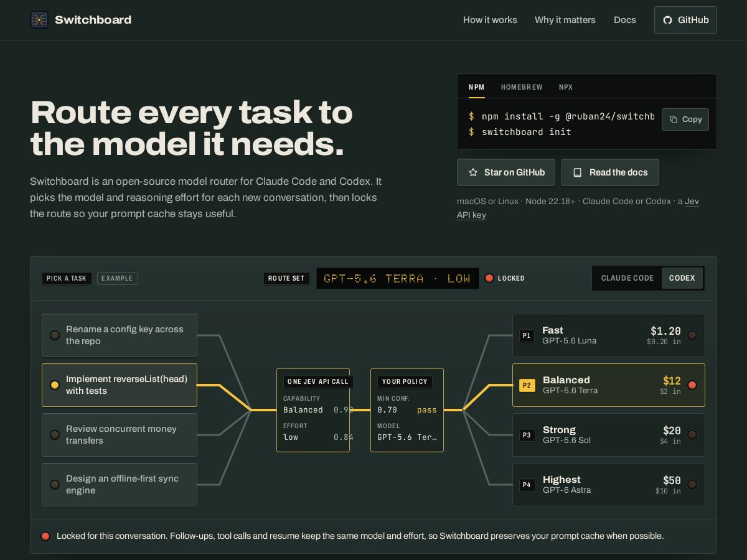Click the ONE JEV API CALL box title
The height and width of the screenshot is (560, 747).
318,381
